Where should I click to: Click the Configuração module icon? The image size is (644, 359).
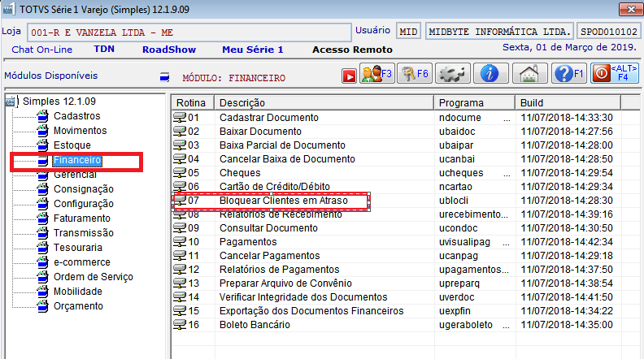pyautogui.click(x=43, y=204)
